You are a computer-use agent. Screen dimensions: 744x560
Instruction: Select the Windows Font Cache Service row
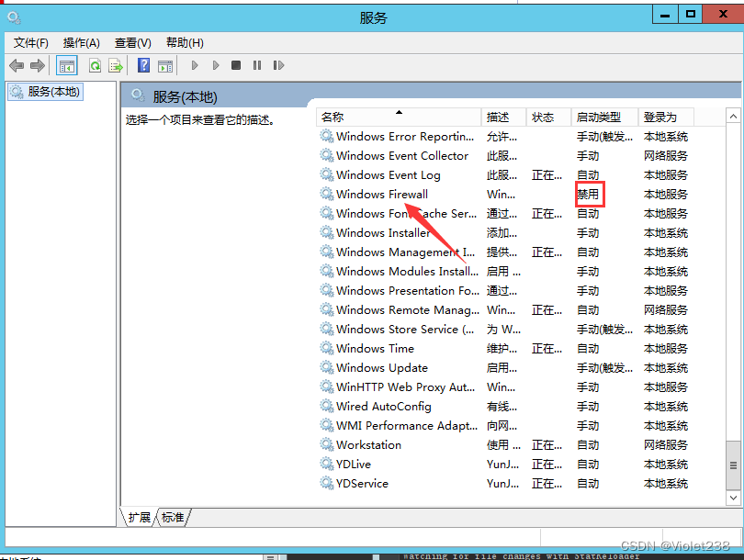[505, 213]
